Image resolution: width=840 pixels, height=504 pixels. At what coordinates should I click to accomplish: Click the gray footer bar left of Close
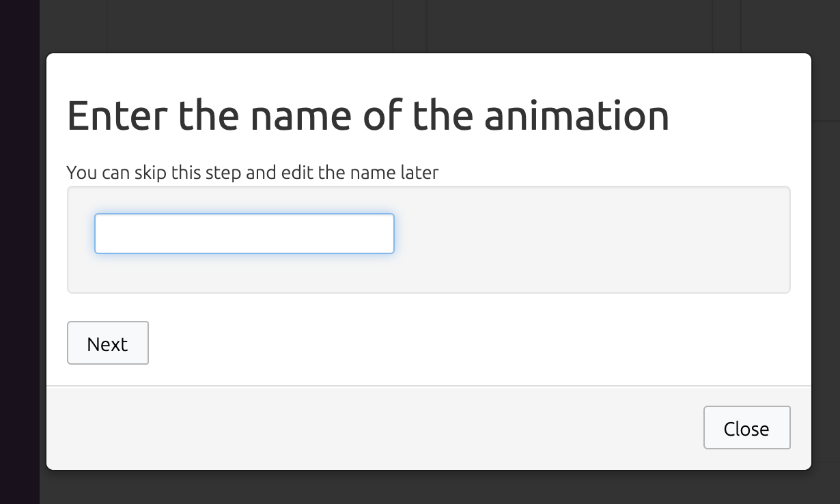tap(374, 428)
